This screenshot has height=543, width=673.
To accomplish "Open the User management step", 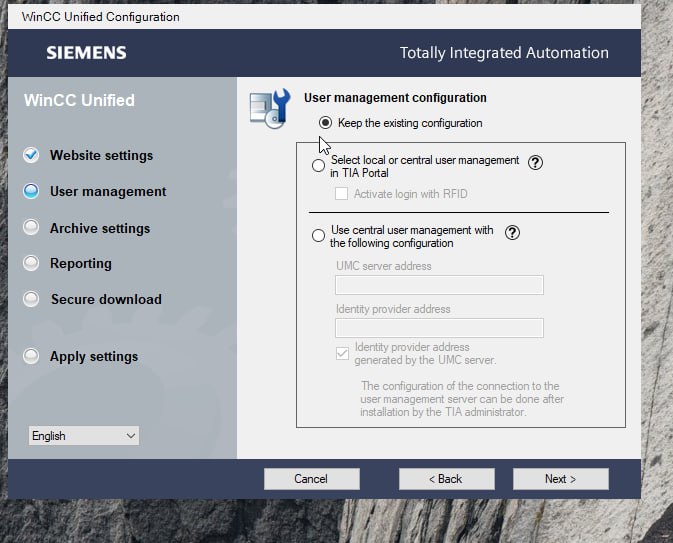I will [x=108, y=191].
